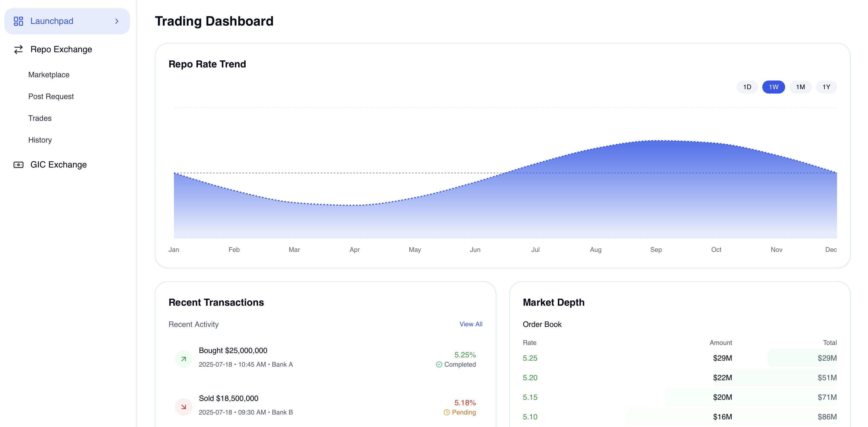Image resolution: width=868 pixels, height=427 pixels.
Task: Expand Launchpad using the chevron arrow
Action: pyautogui.click(x=117, y=21)
